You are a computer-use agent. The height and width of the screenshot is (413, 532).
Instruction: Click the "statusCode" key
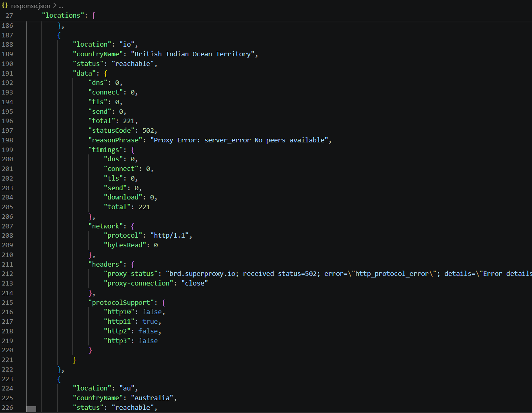pyautogui.click(x=111, y=131)
